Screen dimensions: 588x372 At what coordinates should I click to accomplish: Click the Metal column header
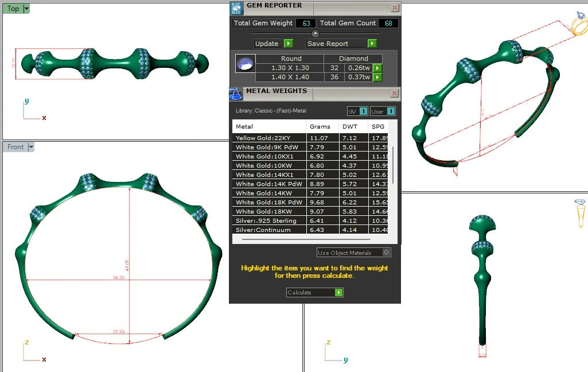[269, 127]
